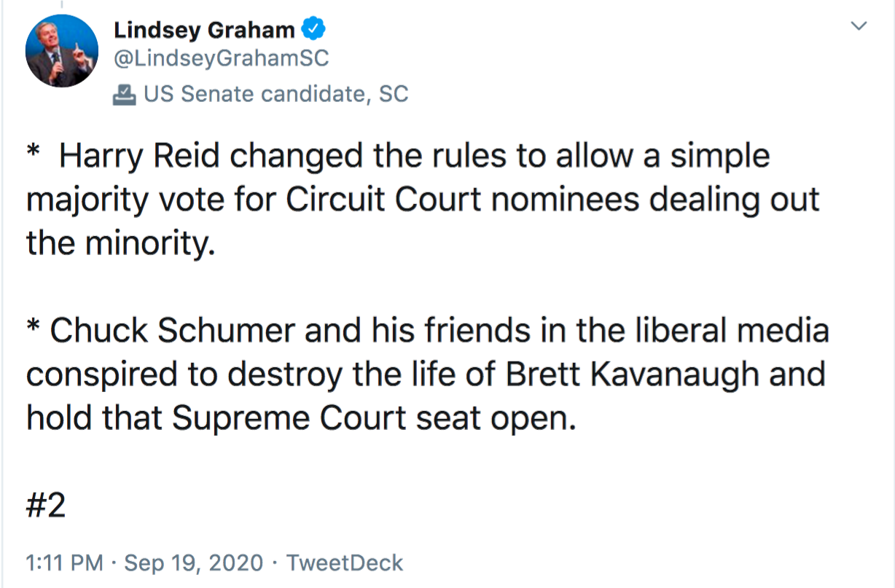This screenshot has height=588, width=895.
Task: Click the ballot box candidate icon
Action: pyautogui.click(x=125, y=94)
